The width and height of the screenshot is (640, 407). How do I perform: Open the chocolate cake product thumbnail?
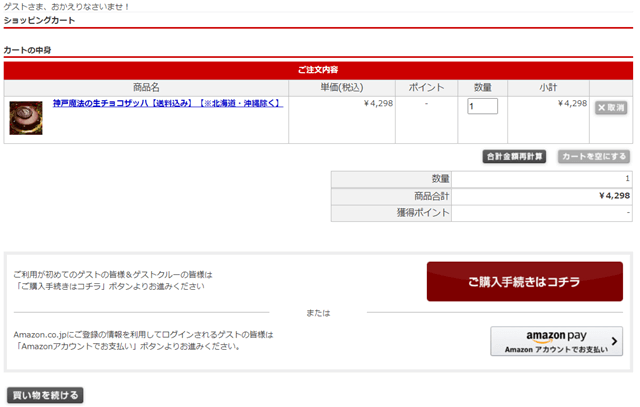coord(26,118)
